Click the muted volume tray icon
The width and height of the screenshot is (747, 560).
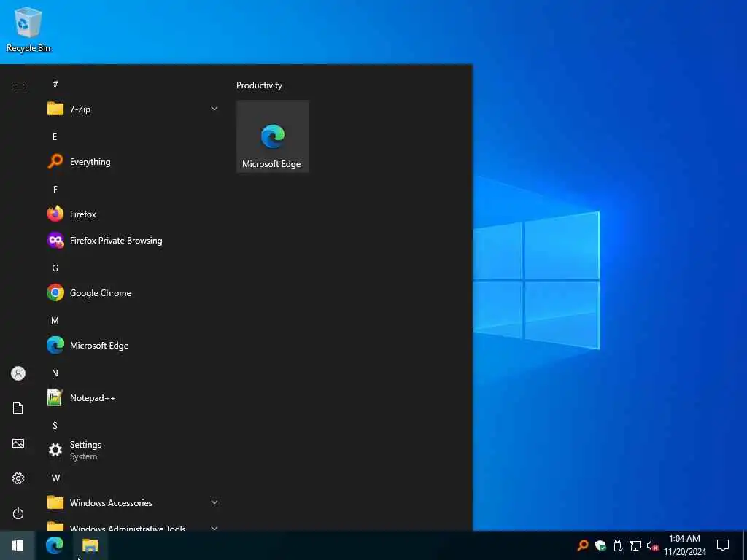652,545
